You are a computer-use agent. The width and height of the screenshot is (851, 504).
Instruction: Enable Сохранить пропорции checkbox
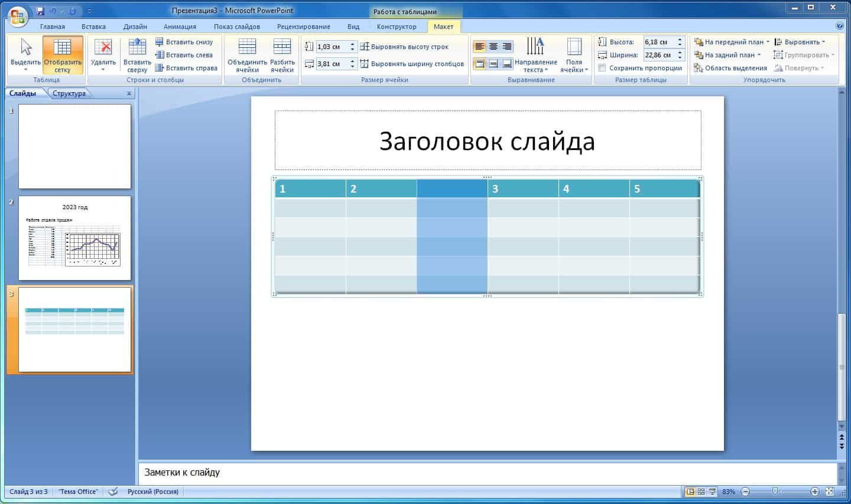tap(602, 68)
